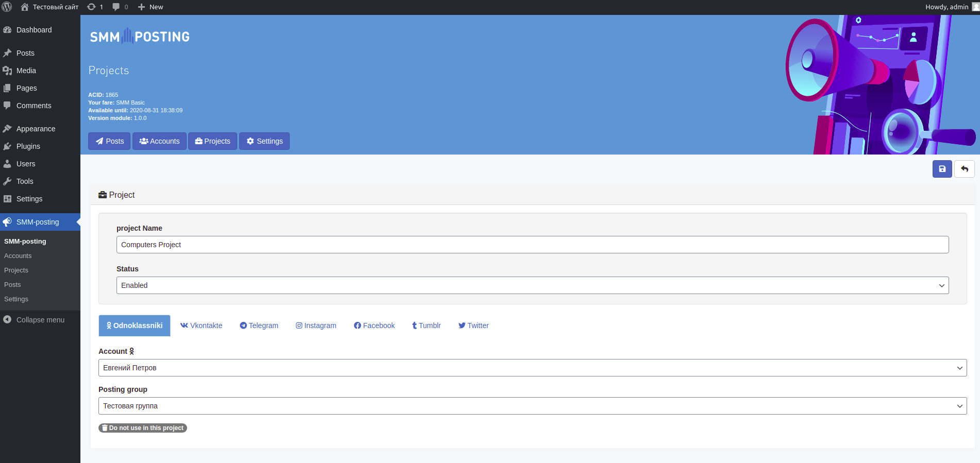Viewport: 980px width, 463px height.
Task: Click into the project Name field
Action: click(x=533, y=245)
